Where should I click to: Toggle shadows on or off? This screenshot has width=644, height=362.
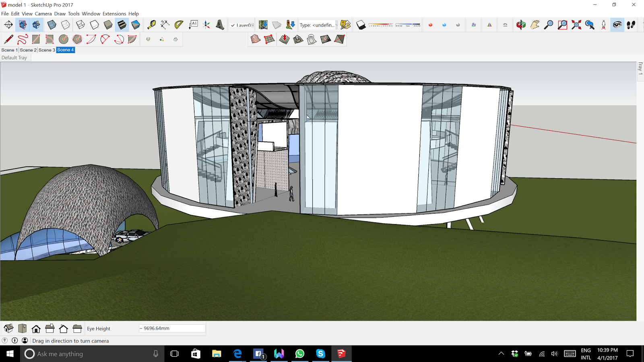click(x=361, y=25)
